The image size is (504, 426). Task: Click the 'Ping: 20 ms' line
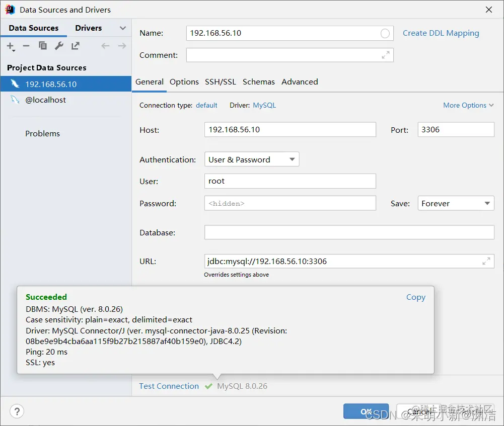coord(47,352)
